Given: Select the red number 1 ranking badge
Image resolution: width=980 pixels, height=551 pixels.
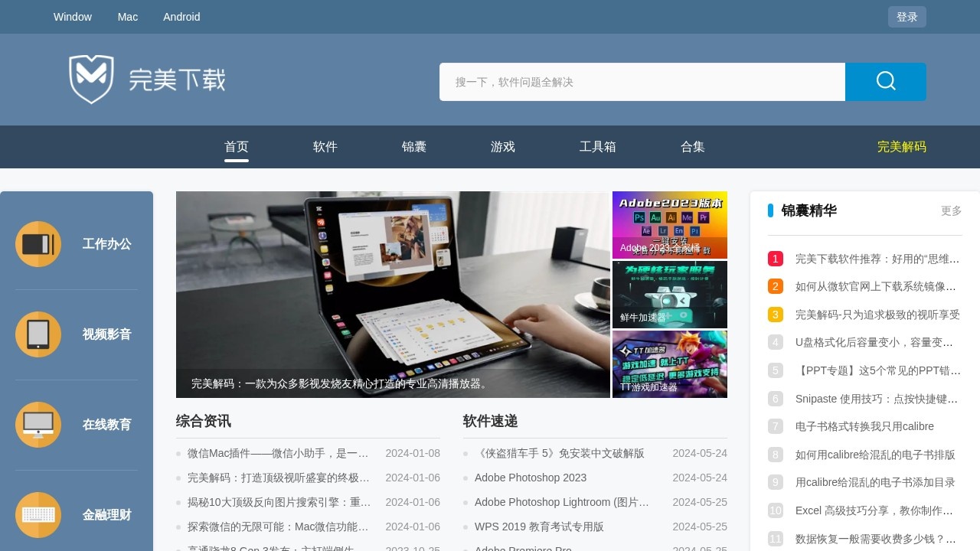Looking at the screenshot, I should coord(775,259).
